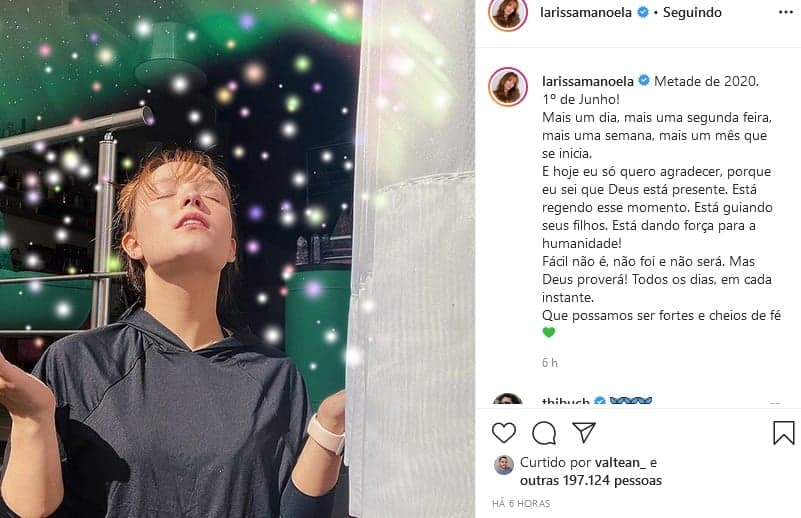Click verified badge next to header username
The height and width of the screenshot is (518, 801).
pos(643,12)
